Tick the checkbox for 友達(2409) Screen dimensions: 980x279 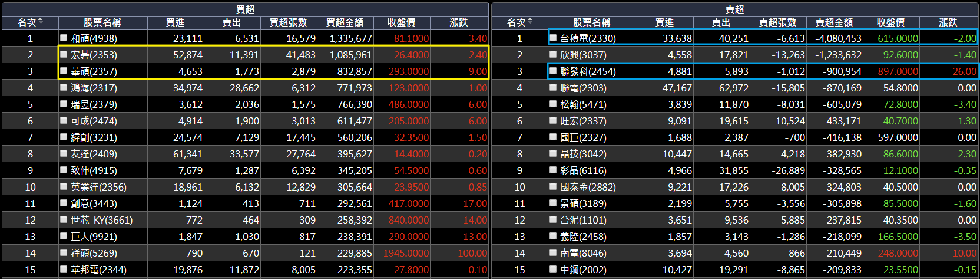(64, 153)
